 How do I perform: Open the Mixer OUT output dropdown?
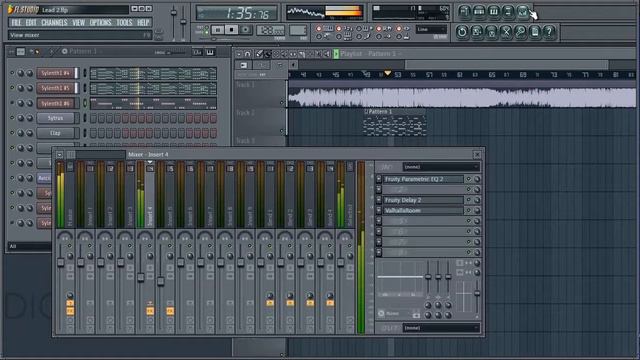(441, 328)
